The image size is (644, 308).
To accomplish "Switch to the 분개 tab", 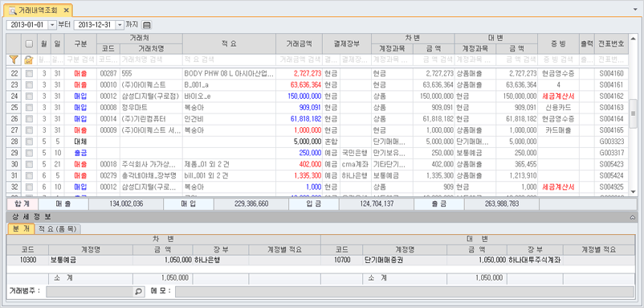I will tap(21, 229).
